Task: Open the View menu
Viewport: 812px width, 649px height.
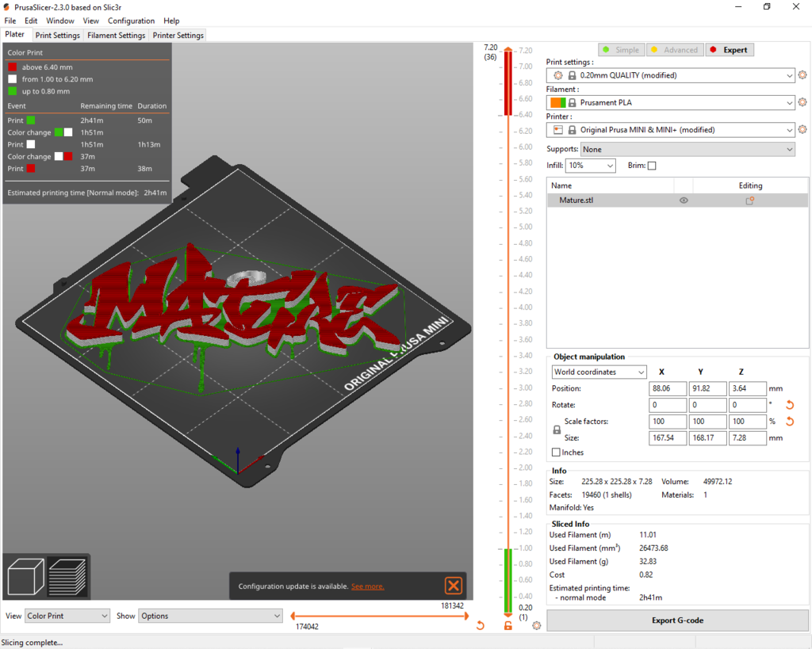Action: [90, 21]
